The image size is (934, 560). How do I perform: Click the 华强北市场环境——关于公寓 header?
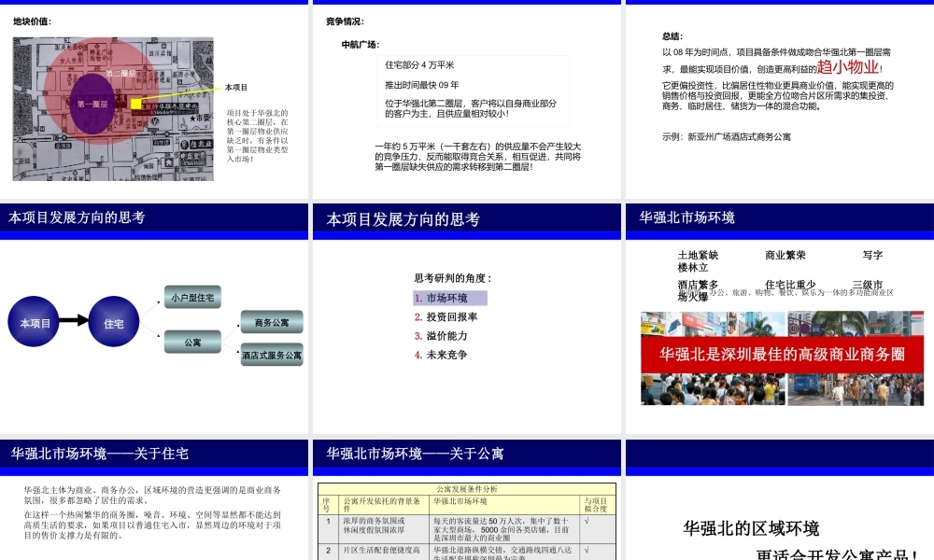click(x=415, y=455)
